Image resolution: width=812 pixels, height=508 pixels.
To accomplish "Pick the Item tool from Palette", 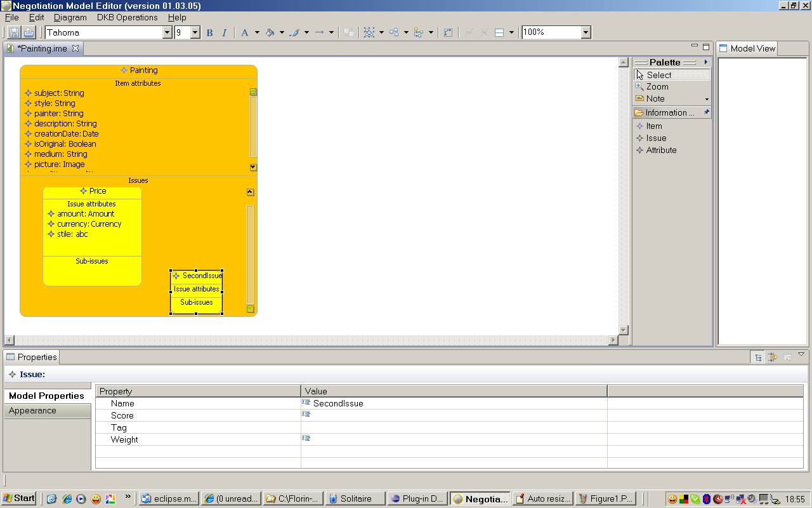I will click(x=653, y=126).
